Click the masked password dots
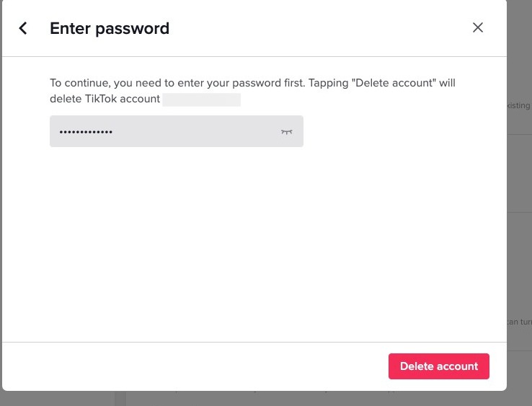Screen dimensions: 532x406 pos(86,132)
